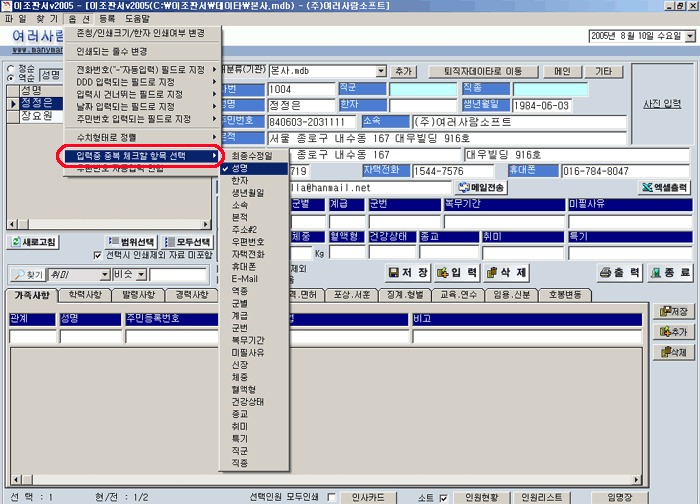Open the date dropdown at top right
The image size is (700, 504).
tap(691, 37)
